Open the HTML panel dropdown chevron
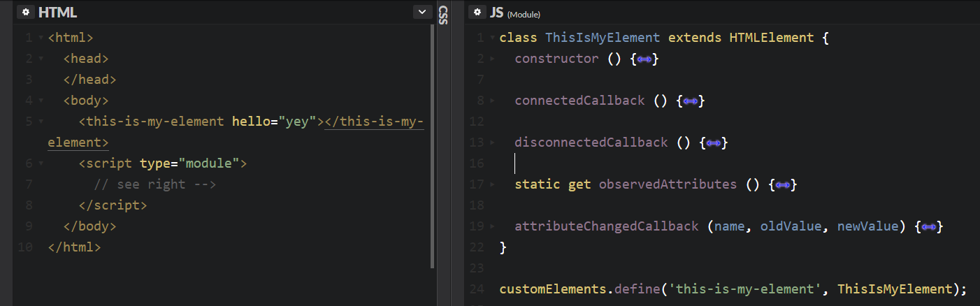The width and height of the screenshot is (980, 306). 422,12
